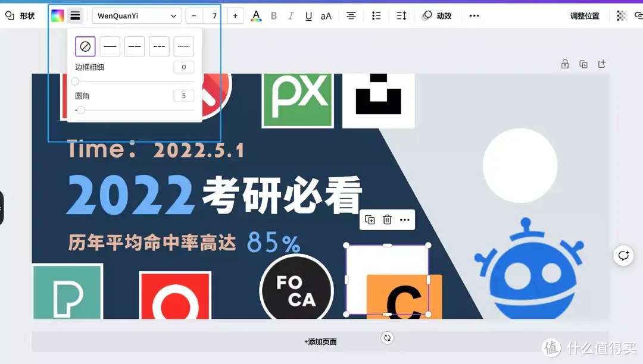Select the 85% blue text
Image resolution: width=643 pixels, height=364 pixels.
pyautogui.click(x=273, y=243)
